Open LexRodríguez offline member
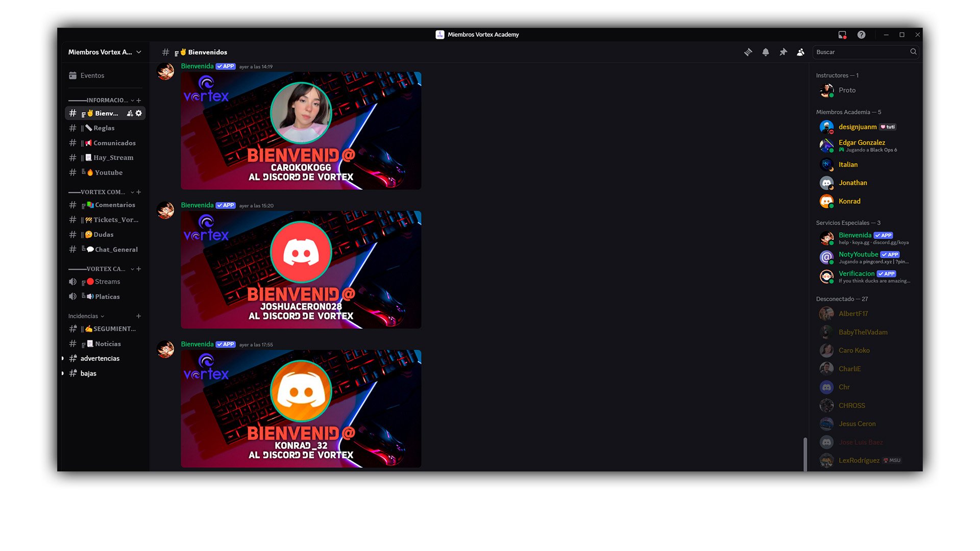Screen dimensions: 980x551 pyautogui.click(x=866, y=461)
